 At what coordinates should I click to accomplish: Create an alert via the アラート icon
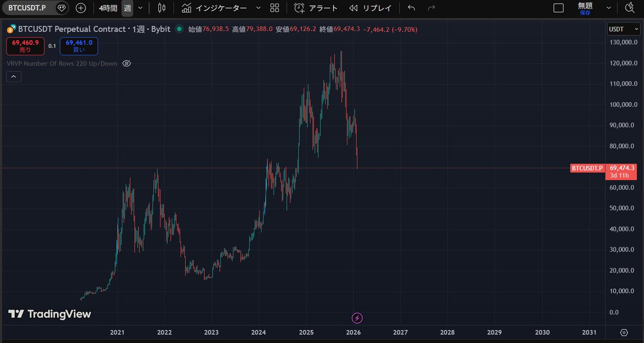300,8
